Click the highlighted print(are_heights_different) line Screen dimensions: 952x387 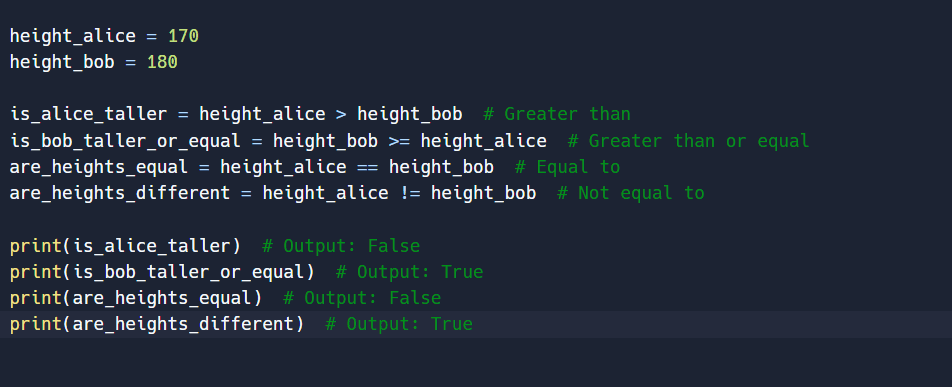[476, 324]
